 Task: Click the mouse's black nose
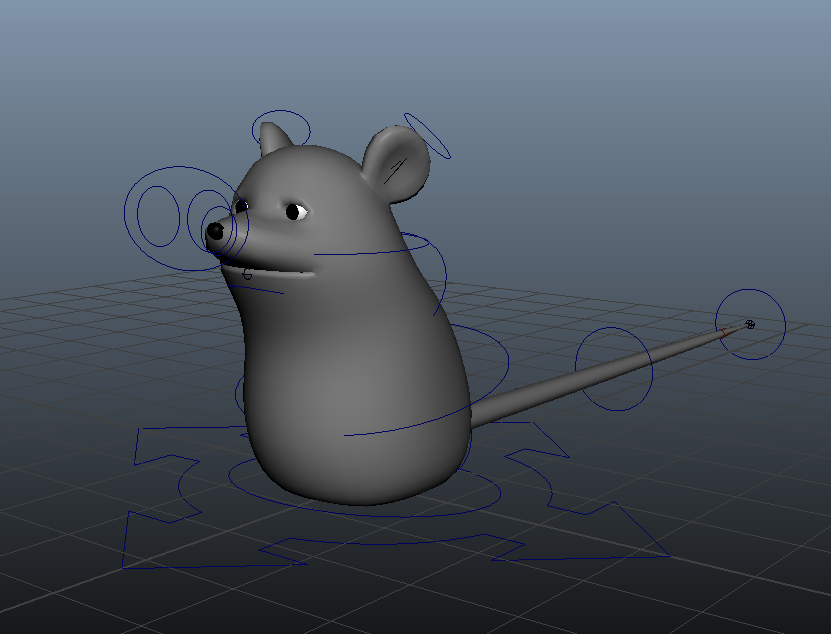(215, 232)
